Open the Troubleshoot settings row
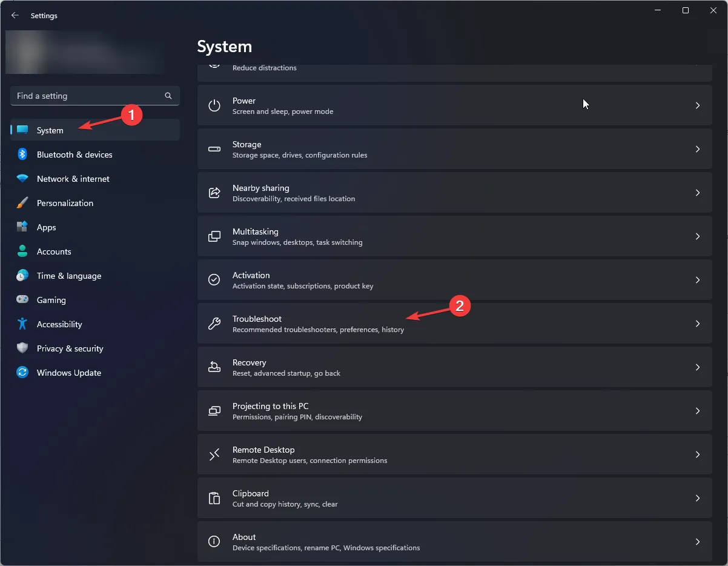 click(455, 324)
